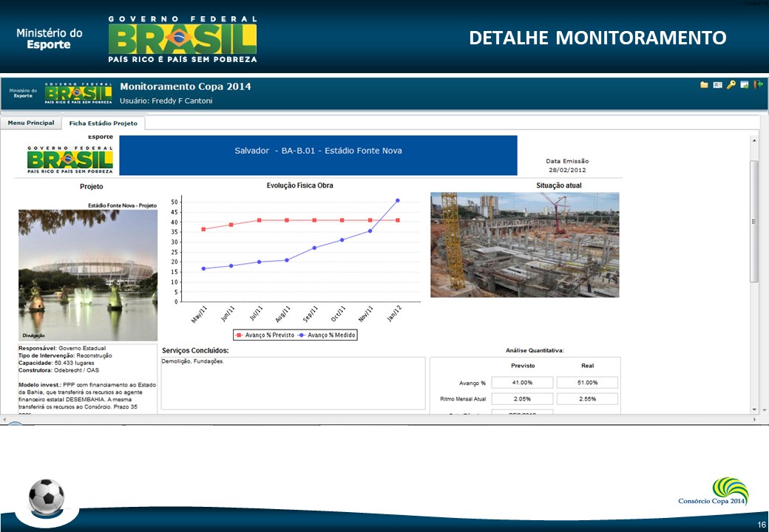This screenshot has height=532, width=769.
Task: Click the Consórcio Copa 2014 logo
Action: tap(714, 491)
